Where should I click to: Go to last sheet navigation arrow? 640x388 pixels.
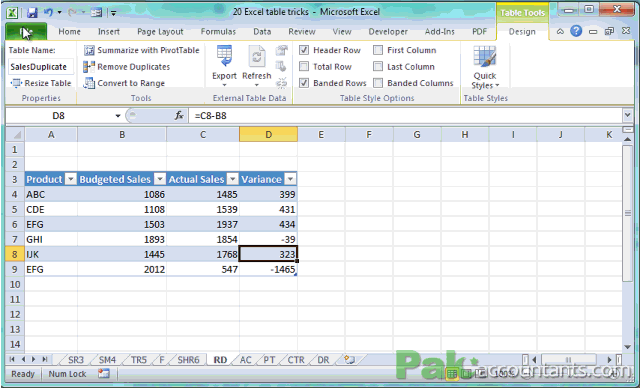(x=44, y=359)
